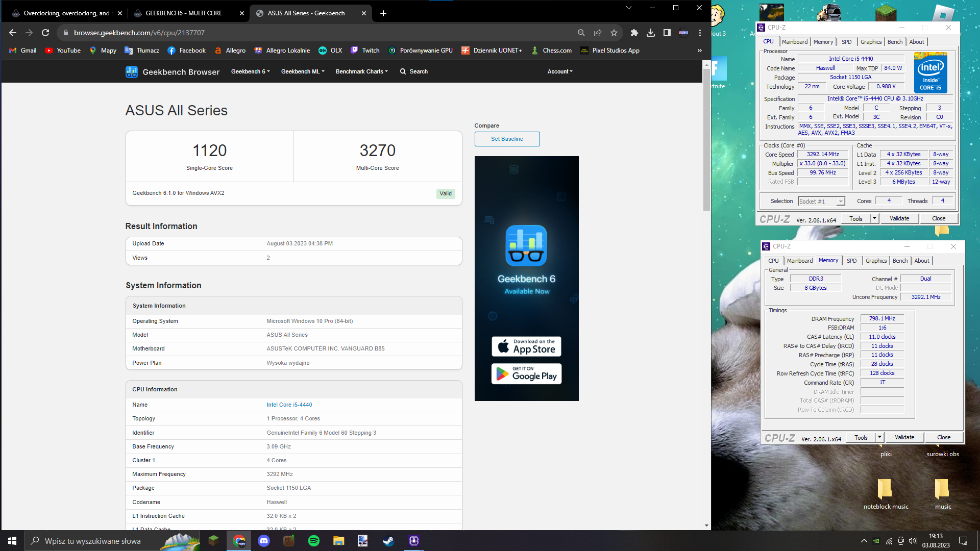Show the hidden bookmarks overflow chevron
The height and width of the screenshot is (551, 980).
point(700,51)
